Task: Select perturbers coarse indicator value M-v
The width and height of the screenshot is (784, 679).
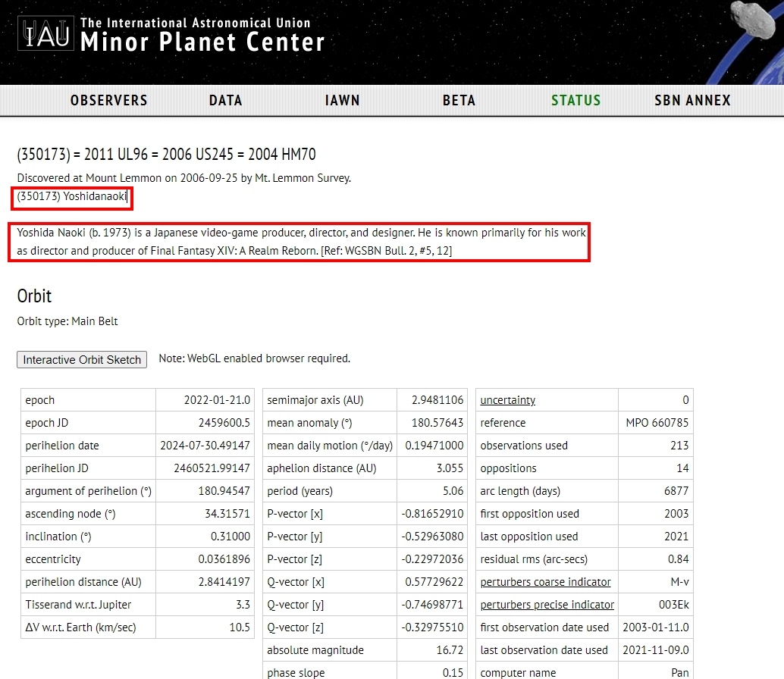Action: (679, 582)
